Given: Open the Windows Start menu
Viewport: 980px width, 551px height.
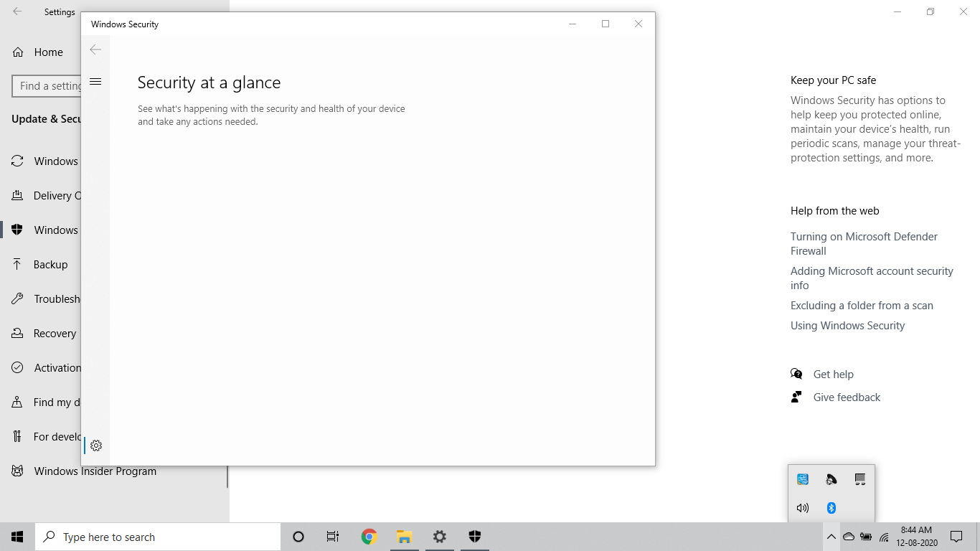Looking at the screenshot, I should (x=17, y=537).
